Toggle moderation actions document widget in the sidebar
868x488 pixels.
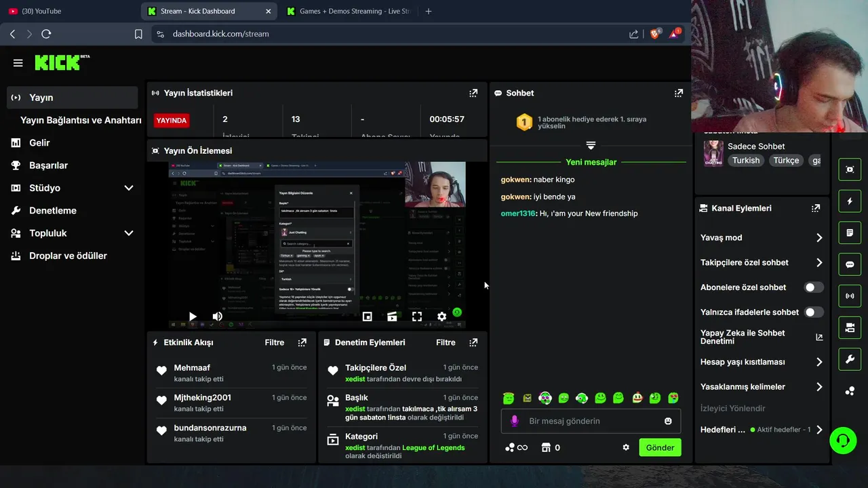850,232
